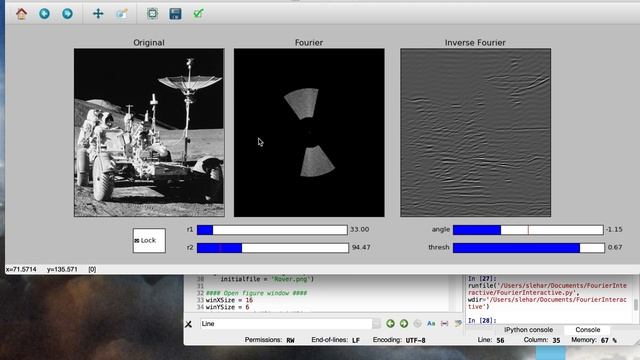Viewport: 640px width, 360px height.
Task: Click the 'Inverse Fourier' subplot title
Action: (475, 42)
